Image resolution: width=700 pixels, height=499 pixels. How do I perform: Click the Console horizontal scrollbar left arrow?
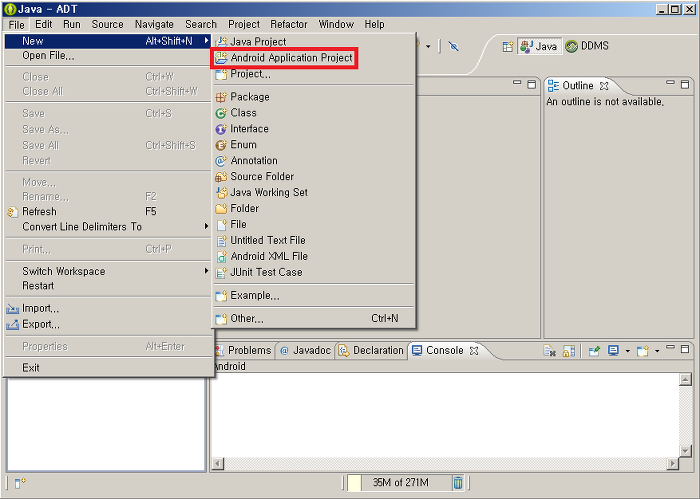217,464
